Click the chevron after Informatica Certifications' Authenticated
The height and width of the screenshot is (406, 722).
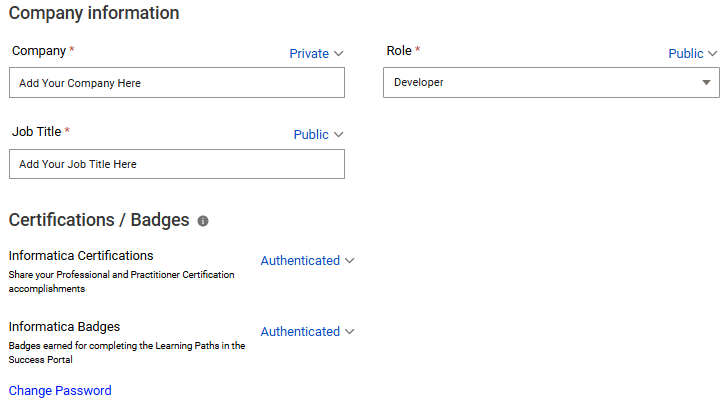click(x=350, y=261)
